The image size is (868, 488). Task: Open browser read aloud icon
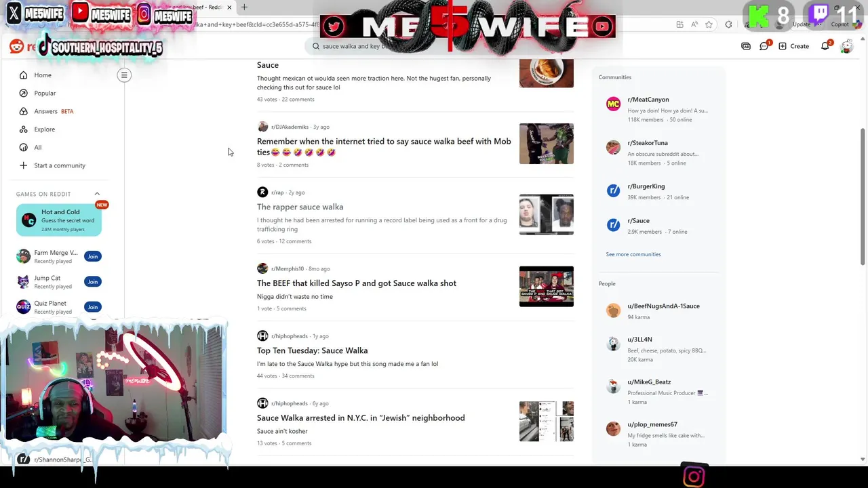click(x=694, y=24)
